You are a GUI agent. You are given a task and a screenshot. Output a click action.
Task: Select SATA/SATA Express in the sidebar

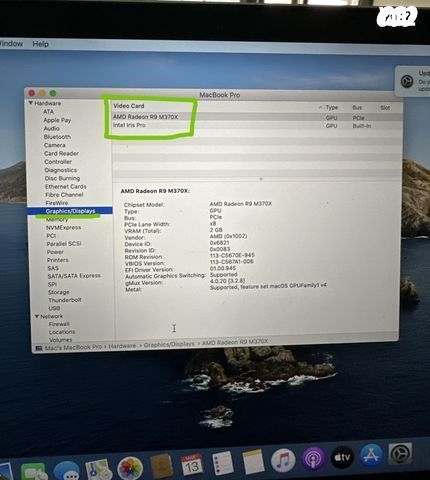tap(74, 276)
